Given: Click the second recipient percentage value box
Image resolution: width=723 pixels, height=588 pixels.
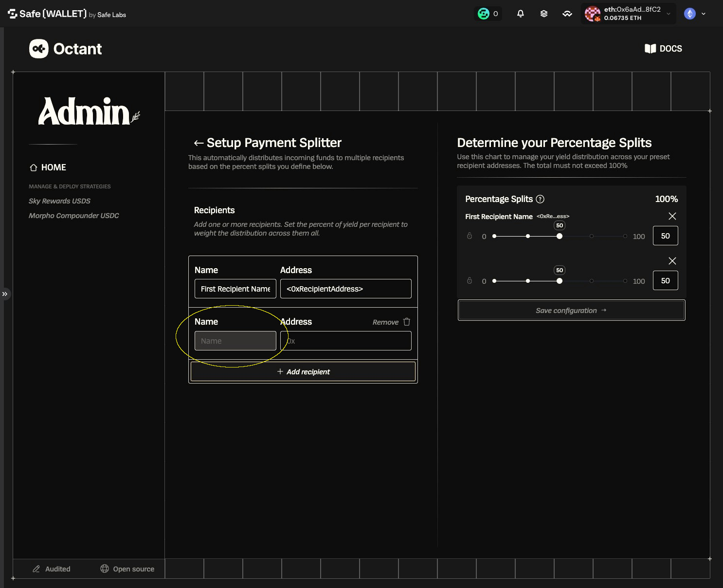Looking at the screenshot, I should tap(666, 280).
